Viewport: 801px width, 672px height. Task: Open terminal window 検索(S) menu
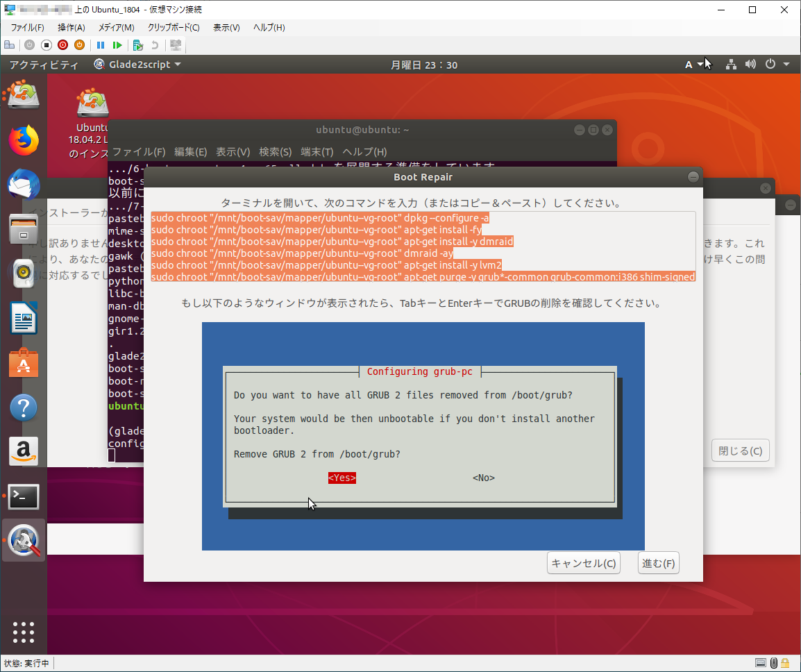coord(276,152)
